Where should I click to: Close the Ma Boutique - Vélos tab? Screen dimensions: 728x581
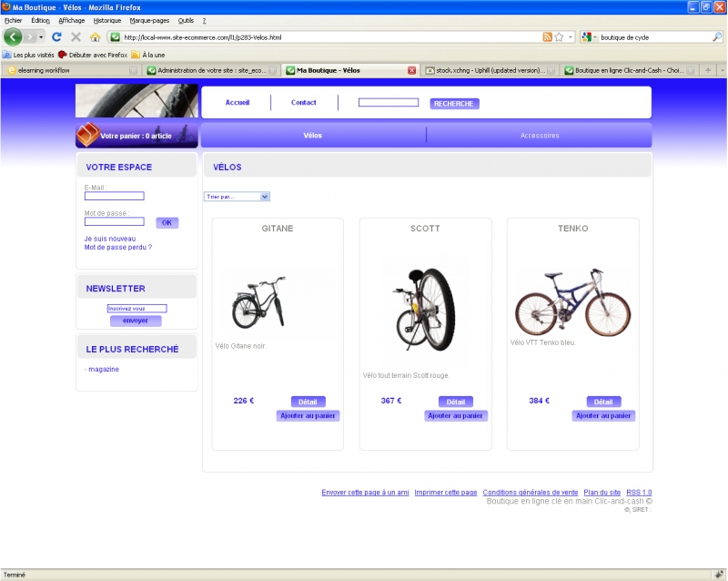point(412,71)
